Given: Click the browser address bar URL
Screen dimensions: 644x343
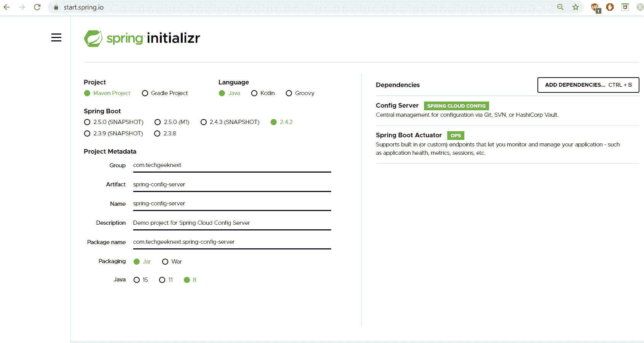Looking at the screenshot, I should tap(84, 7).
